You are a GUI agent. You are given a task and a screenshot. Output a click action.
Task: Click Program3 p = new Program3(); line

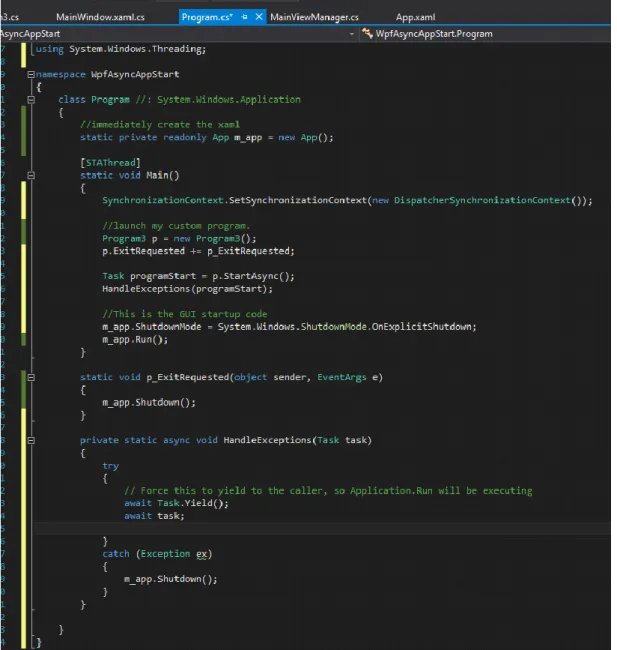(x=179, y=239)
